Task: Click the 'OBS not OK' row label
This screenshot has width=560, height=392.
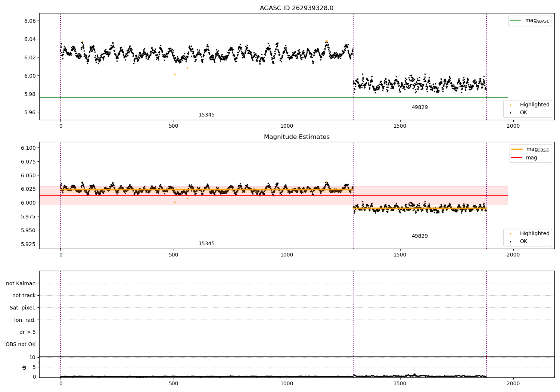Action: pyautogui.click(x=21, y=344)
